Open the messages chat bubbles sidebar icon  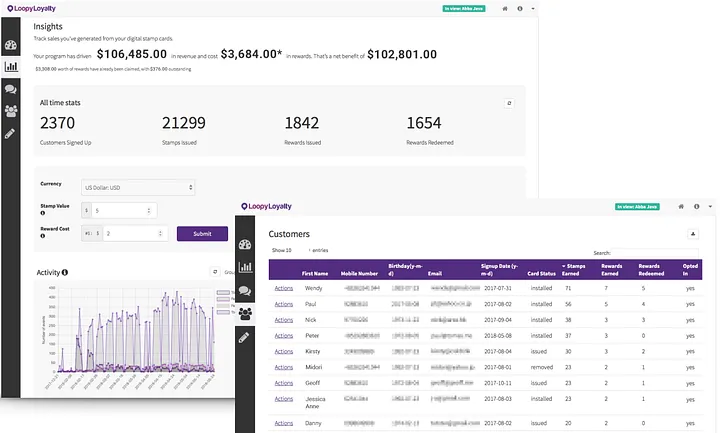[x=11, y=89]
